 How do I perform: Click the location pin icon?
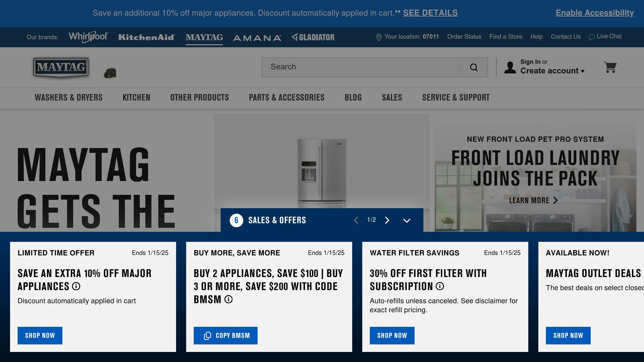coord(379,37)
